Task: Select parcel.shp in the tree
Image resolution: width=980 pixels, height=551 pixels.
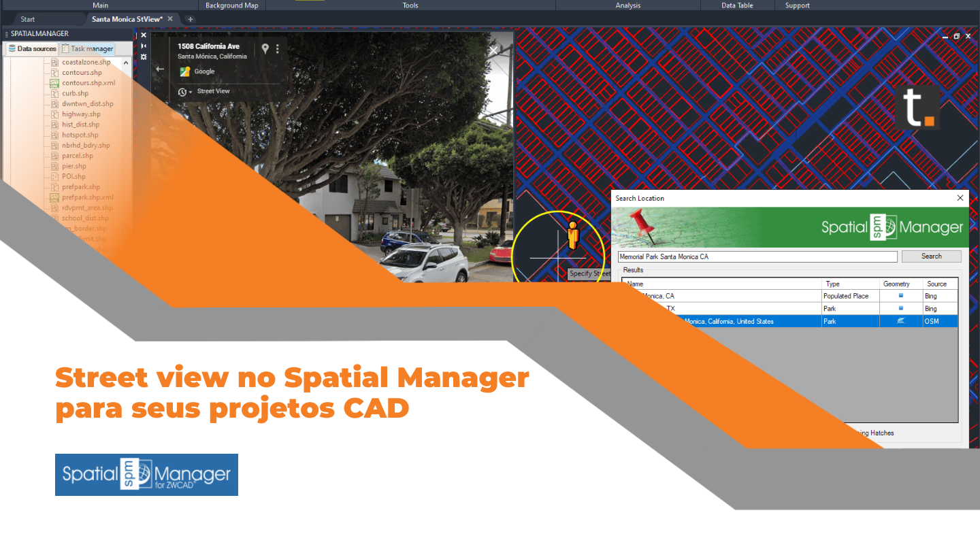Action: 77,156
